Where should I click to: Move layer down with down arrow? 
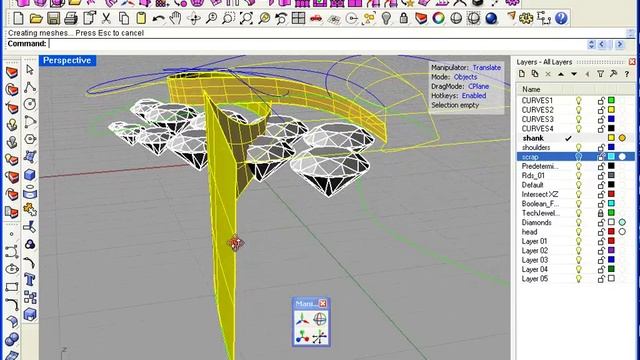coord(574,74)
